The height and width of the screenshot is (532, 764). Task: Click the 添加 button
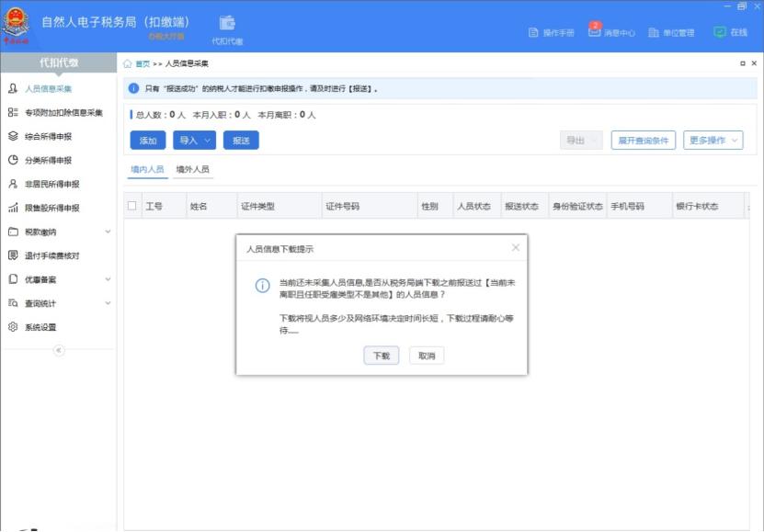[x=145, y=140]
